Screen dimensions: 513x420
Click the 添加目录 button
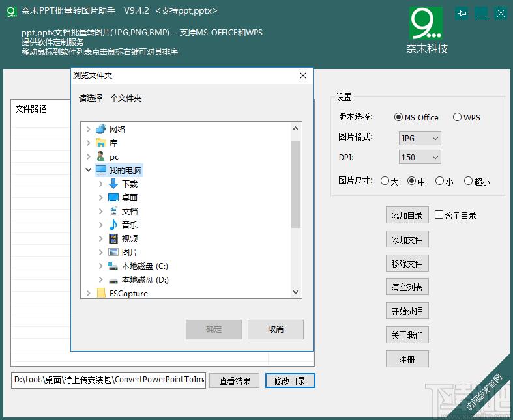pyautogui.click(x=407, y=215)
